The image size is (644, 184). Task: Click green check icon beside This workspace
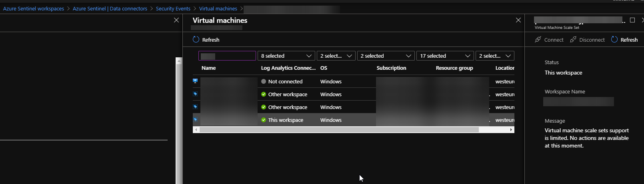pyautogui.click(x=264, y=120)
